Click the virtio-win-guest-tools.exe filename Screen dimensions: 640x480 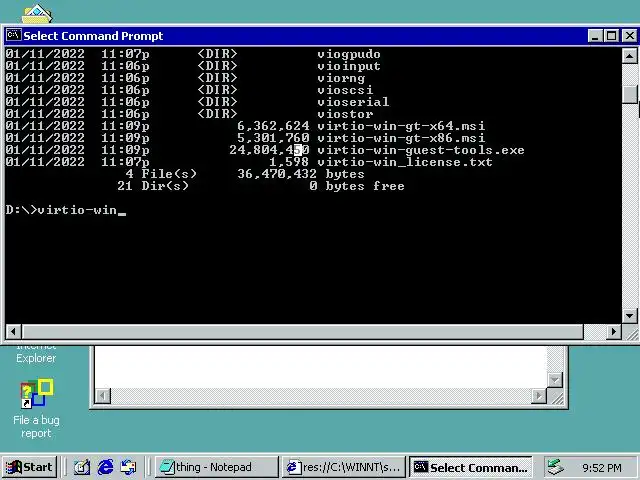(x=421, y=150)
